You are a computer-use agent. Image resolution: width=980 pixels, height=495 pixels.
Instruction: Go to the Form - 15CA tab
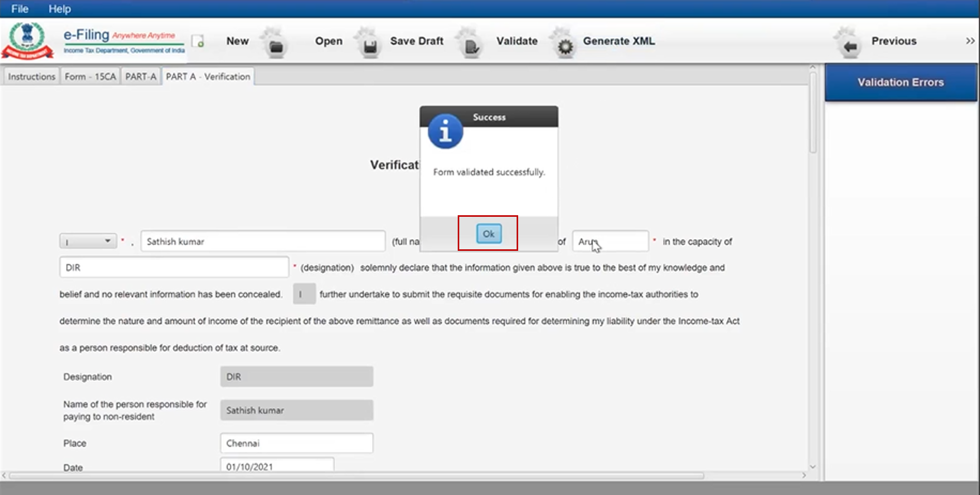point(90,76)
